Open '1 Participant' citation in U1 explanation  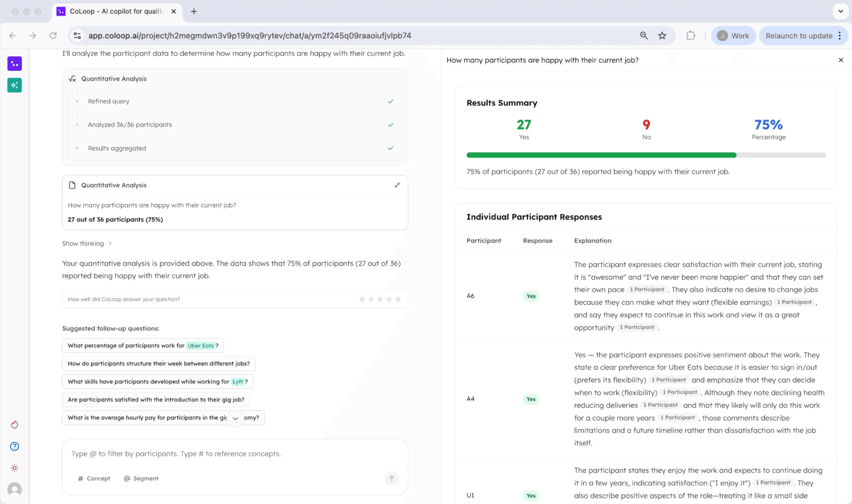coord(773,483)
